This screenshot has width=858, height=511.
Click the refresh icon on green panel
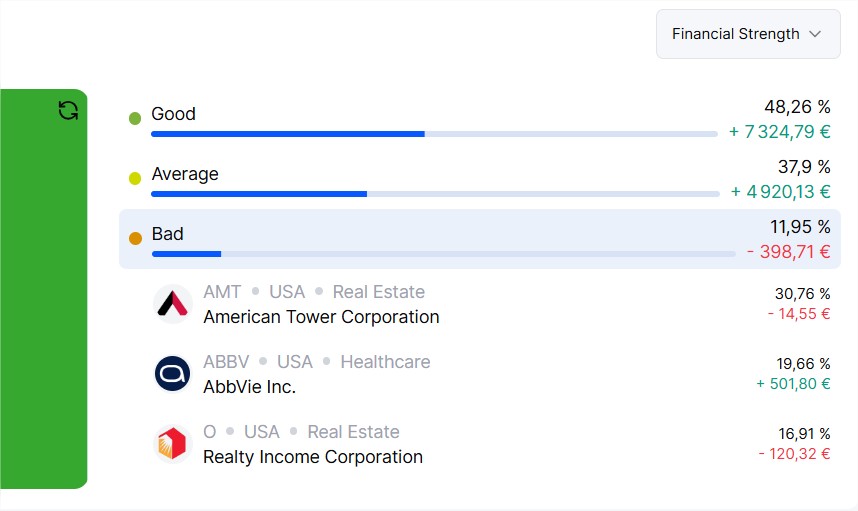(68, 111)
